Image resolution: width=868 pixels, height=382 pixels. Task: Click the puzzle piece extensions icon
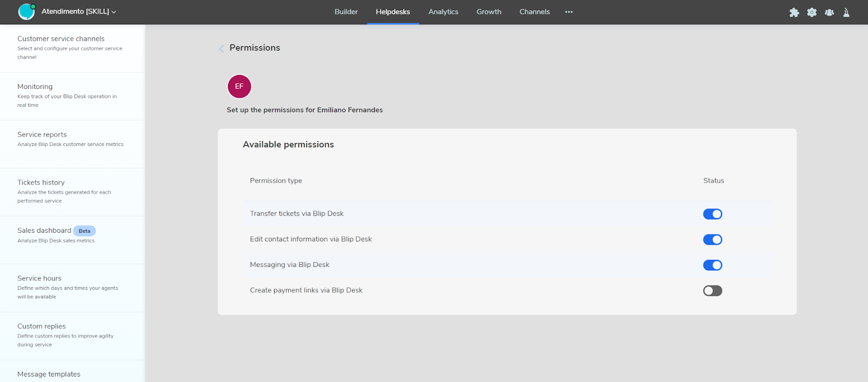[794, 12]
